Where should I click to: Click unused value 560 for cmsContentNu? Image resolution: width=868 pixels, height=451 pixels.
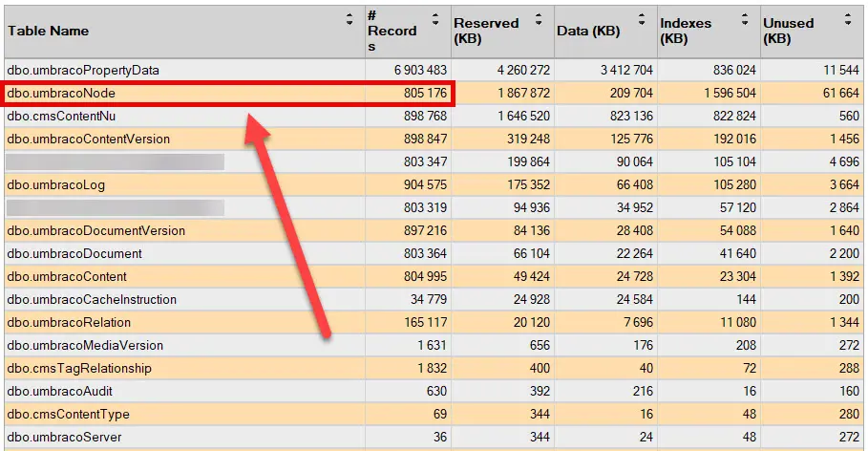tap(849, 117)
